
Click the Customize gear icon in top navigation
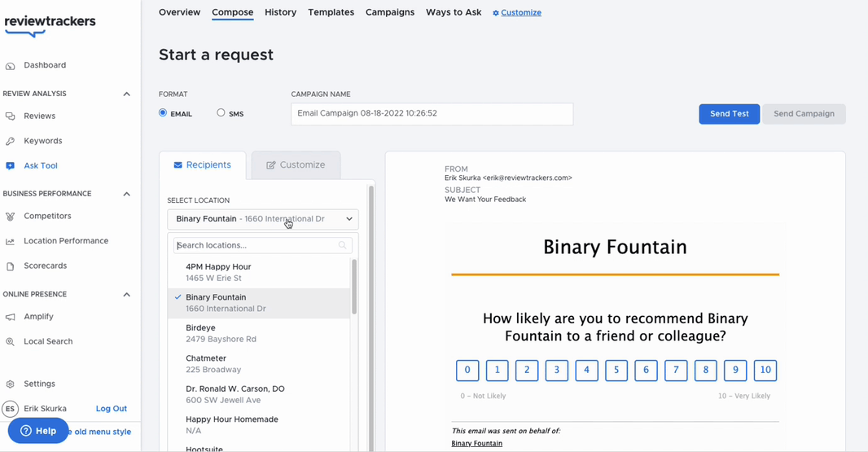pos(495,13)
